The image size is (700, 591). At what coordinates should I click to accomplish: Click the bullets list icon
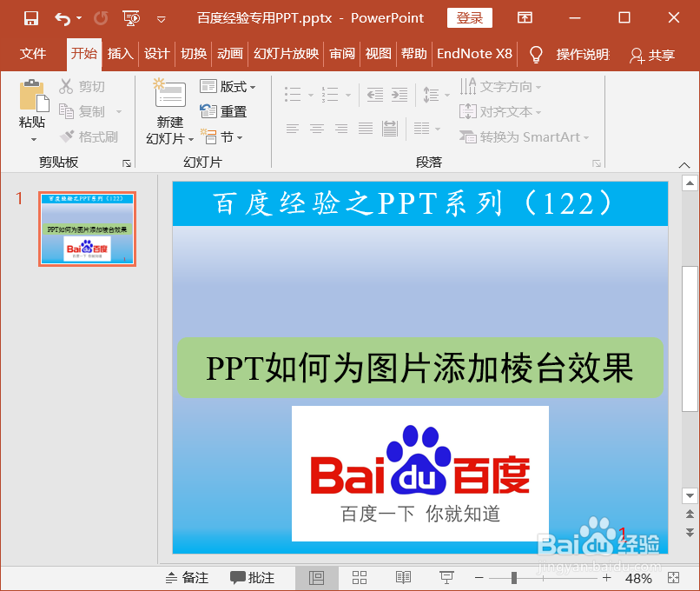293,94
